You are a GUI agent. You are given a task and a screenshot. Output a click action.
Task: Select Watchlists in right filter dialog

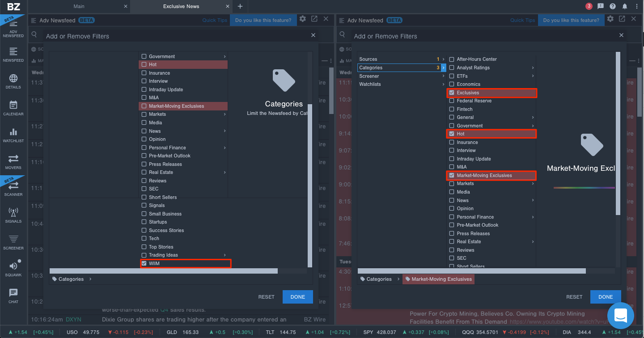click(402, 84)
